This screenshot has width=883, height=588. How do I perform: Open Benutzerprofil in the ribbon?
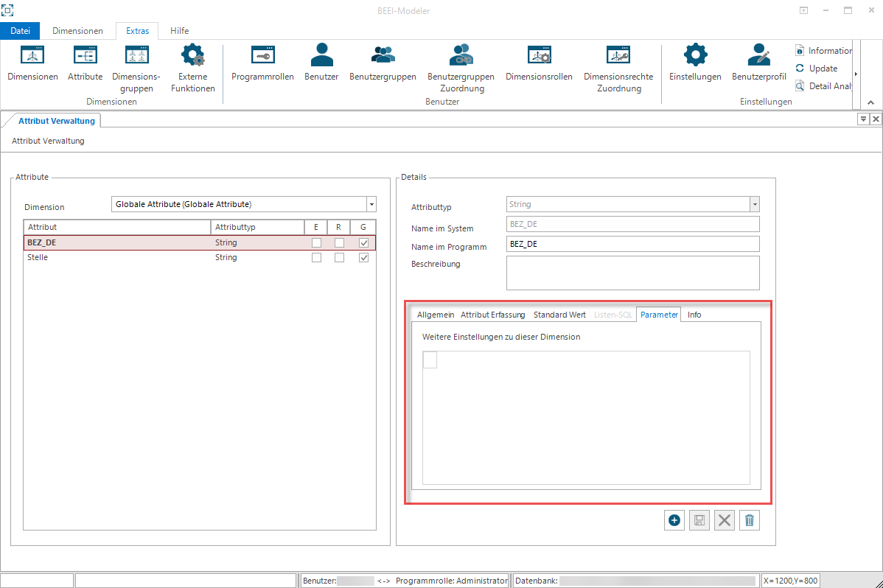pyautogui.click(x=758, y=63)
